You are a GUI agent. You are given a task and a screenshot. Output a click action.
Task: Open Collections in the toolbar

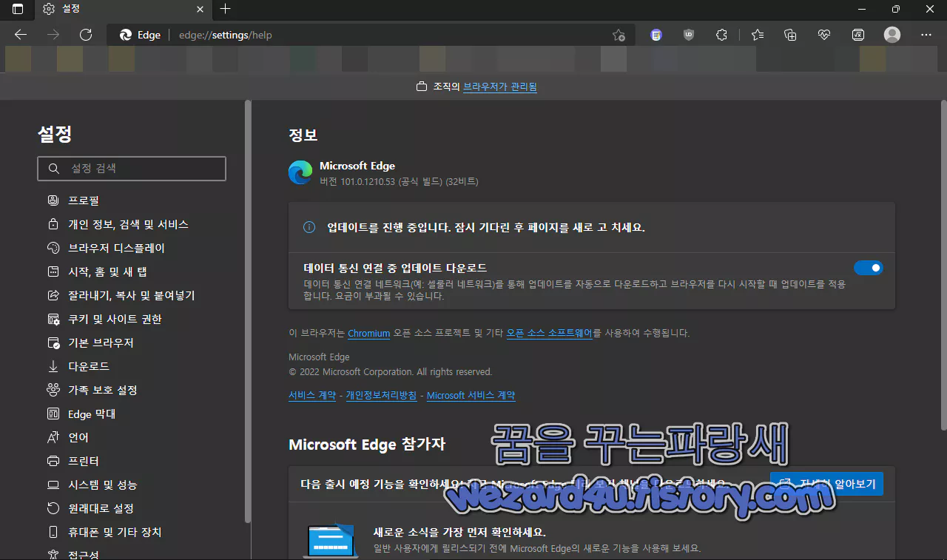coord(790,34)
